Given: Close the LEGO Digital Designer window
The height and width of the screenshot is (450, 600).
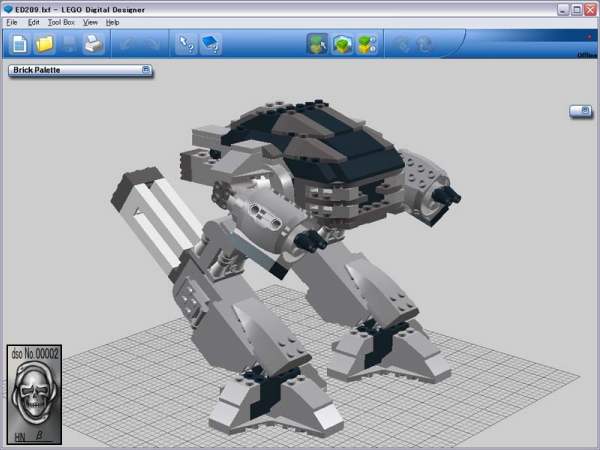Looking at the screenshot, I should [590, 10].
